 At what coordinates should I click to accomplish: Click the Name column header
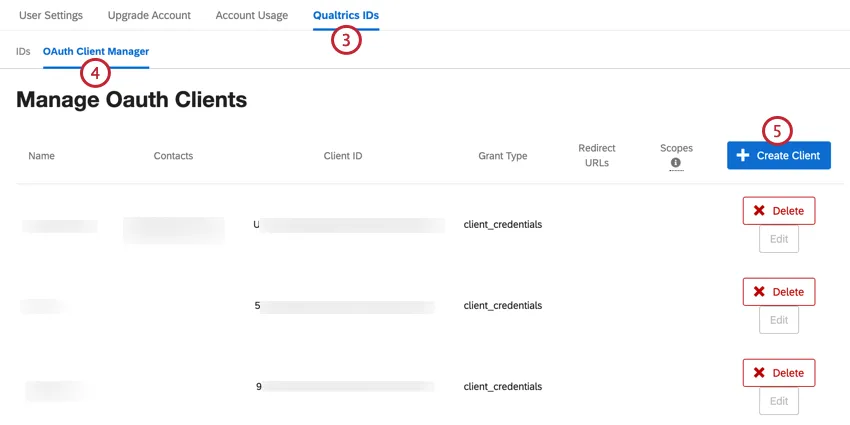(x=41, y=156)
